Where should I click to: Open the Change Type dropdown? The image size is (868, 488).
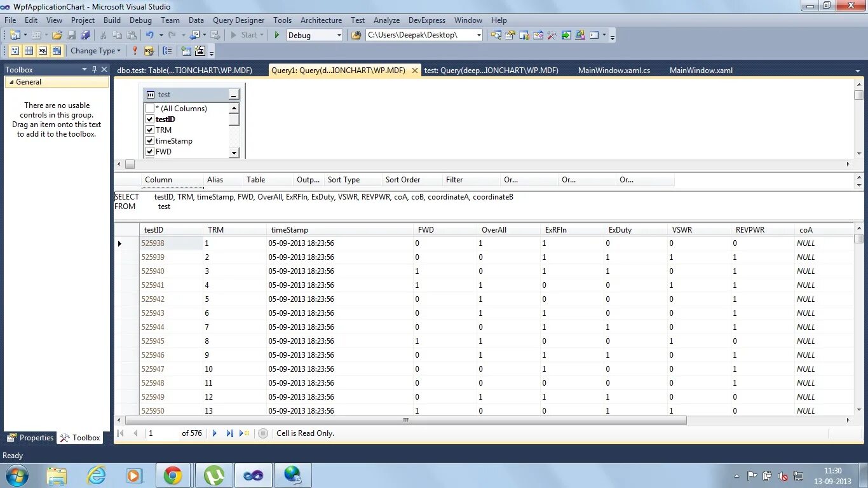click(x=95, y=51)
